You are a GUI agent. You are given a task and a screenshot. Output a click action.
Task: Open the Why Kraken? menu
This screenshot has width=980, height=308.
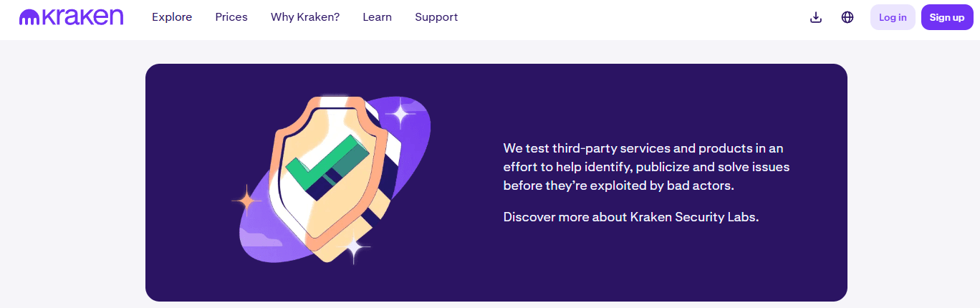click(x=305, y=17)
